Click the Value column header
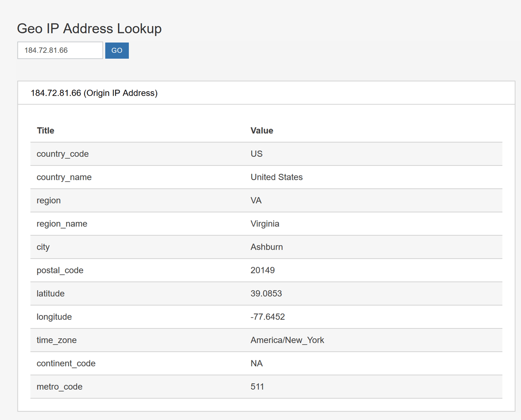 (x=261, y=130)
